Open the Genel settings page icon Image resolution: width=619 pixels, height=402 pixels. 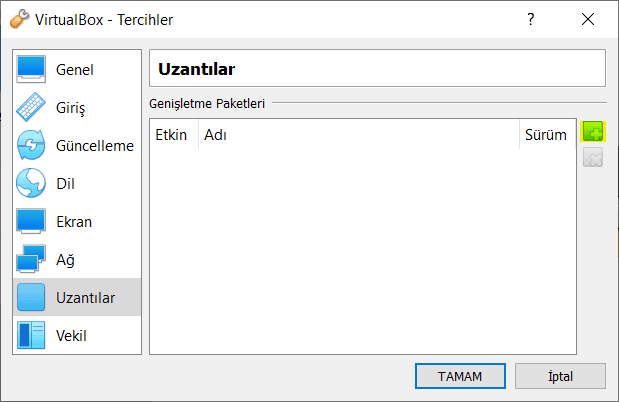coord(31,70)
